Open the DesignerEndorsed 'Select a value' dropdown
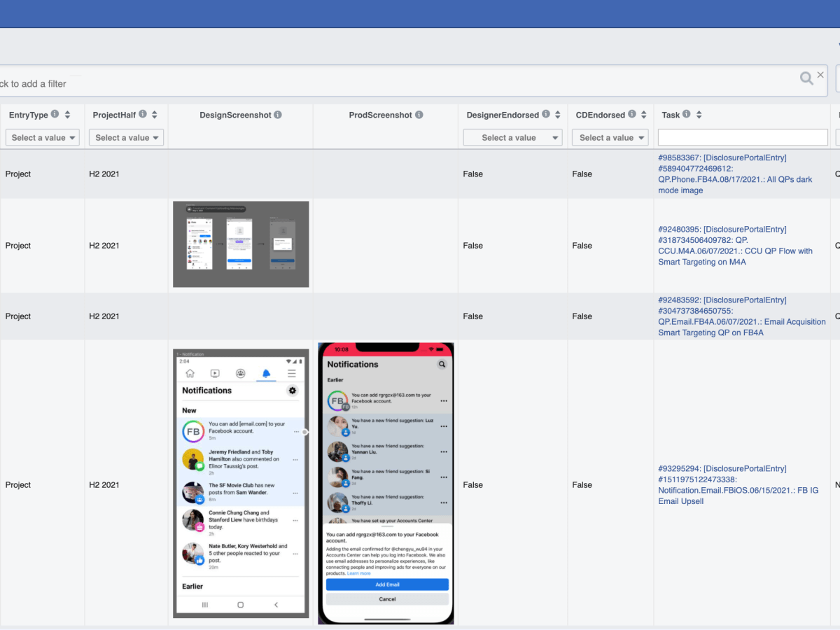Screen dimensions: 840x630 [512, 137]
